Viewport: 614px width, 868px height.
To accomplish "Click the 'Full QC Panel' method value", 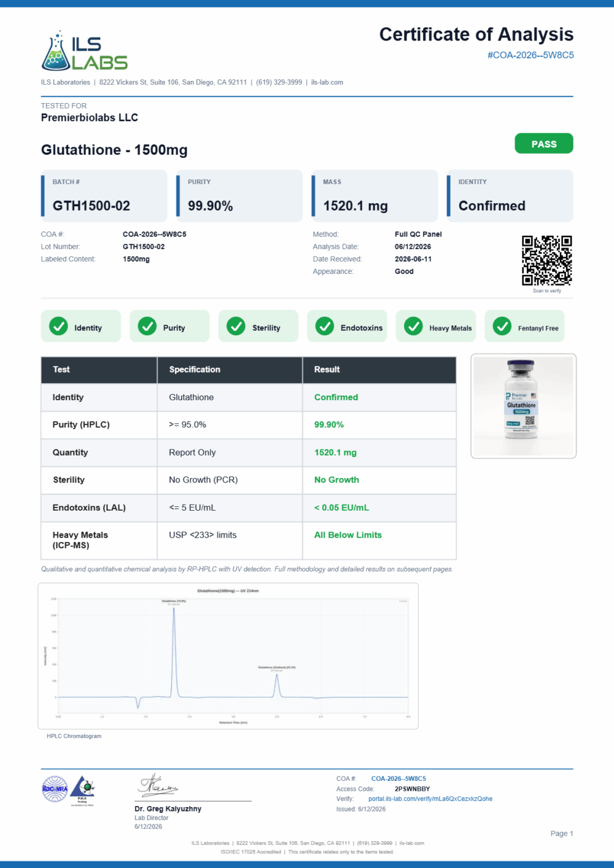I will pos(418,234).
